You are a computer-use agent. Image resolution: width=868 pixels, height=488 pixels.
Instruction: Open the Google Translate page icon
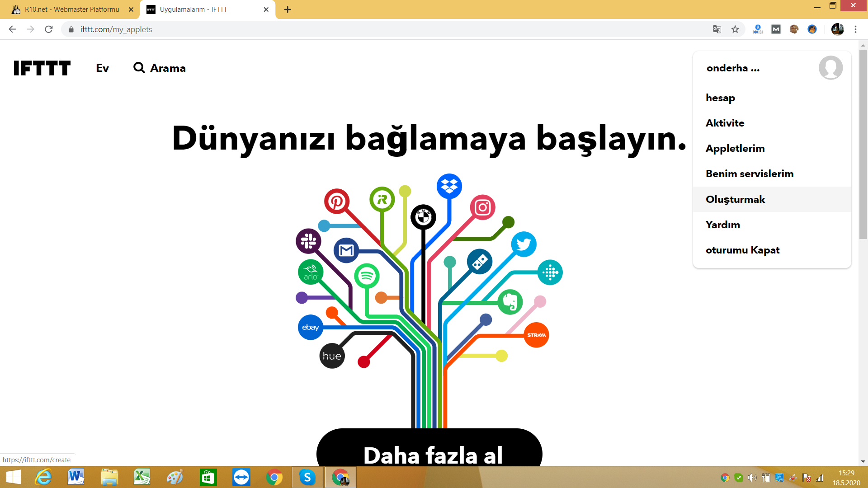point(717,29)
